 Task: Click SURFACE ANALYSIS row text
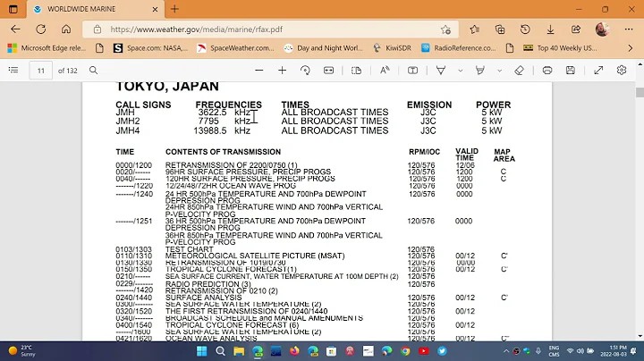point(204,298)
